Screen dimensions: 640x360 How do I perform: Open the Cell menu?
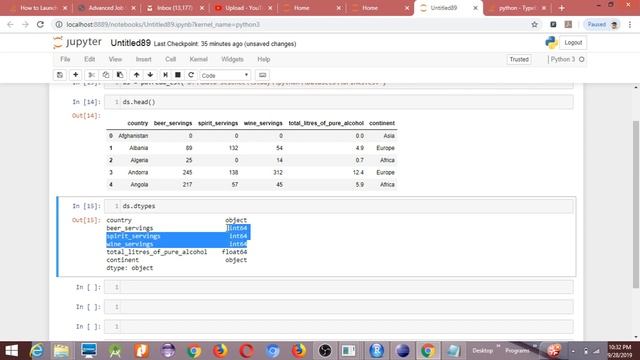tap(171, 59)
